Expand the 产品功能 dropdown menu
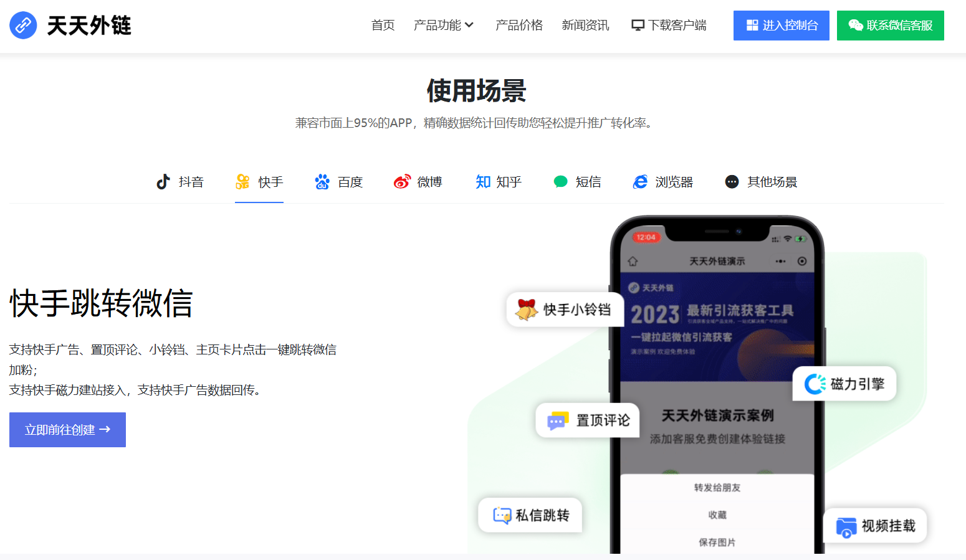The width and height of the screenshot is (966, 560). (x=444, y=26)
